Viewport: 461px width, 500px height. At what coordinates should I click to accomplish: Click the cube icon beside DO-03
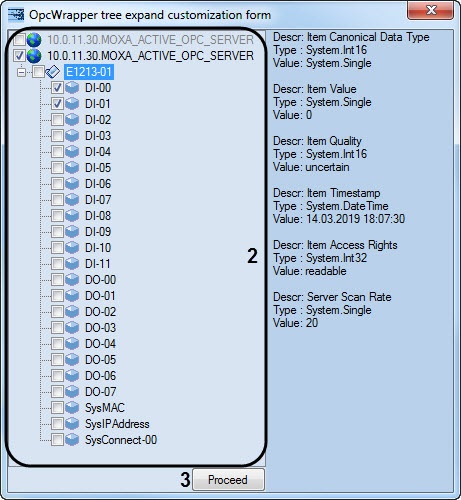(x=72, y=328)
